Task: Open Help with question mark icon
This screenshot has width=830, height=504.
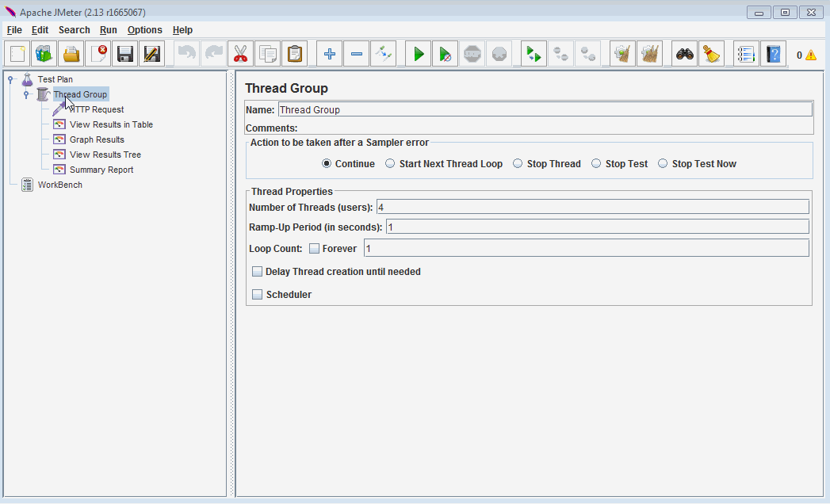Action: [774, 54]
